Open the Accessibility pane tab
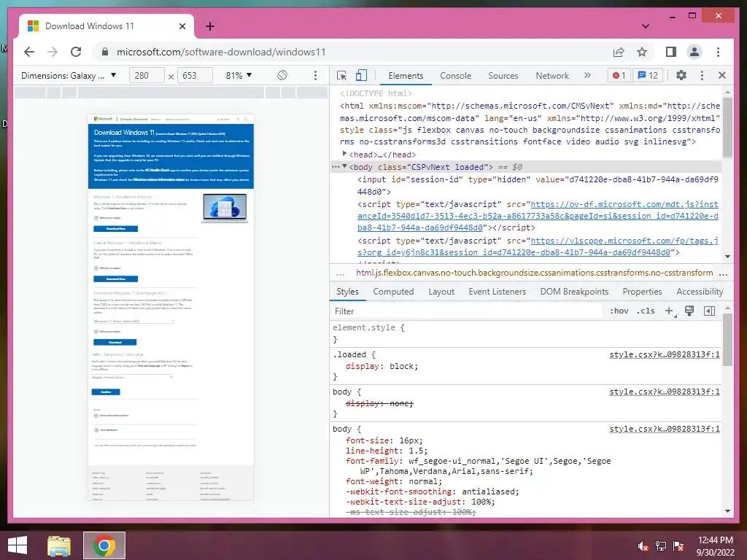The width and height of the screenshot is (747, 560). (700, 292)
